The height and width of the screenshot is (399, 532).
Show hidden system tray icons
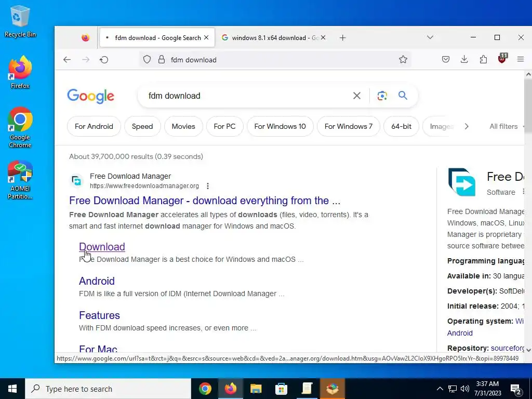point(440,389)
